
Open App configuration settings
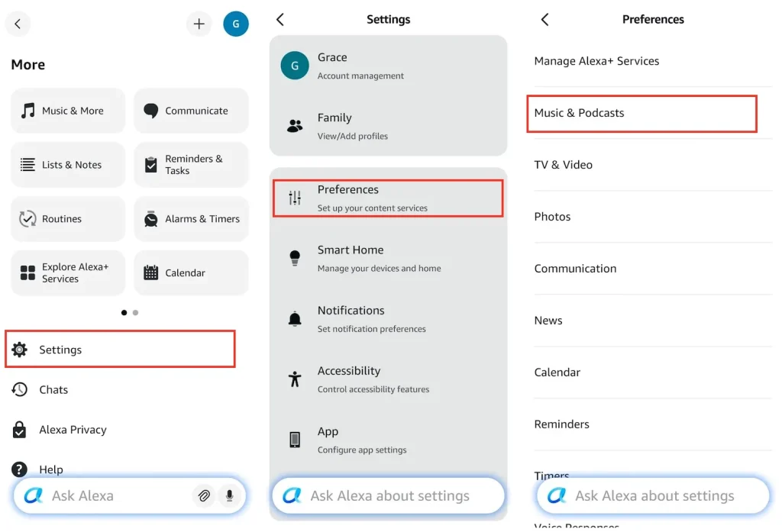pyautogui.click(x=389, y=439)
